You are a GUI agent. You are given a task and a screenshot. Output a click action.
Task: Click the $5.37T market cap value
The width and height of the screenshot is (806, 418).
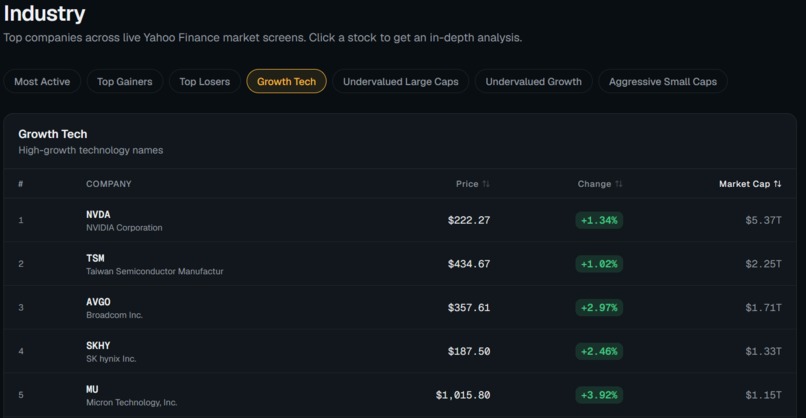763,220
